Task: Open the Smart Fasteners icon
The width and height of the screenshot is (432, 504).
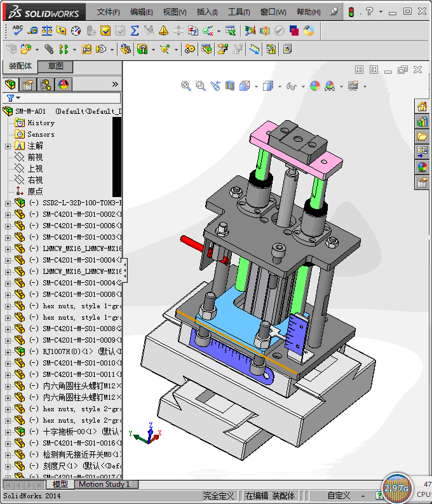Action: coord(86,49)
